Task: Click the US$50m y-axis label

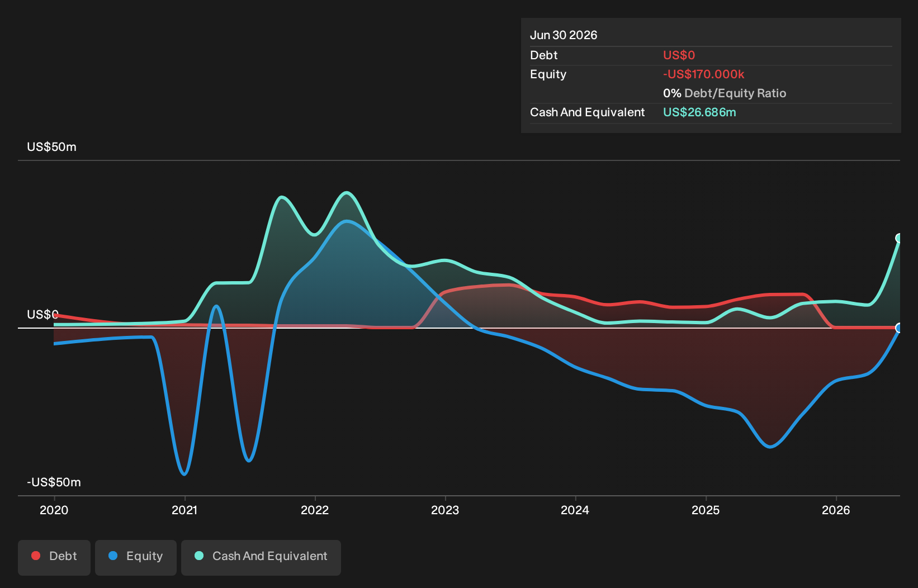Action: click(x=52, y=147)
